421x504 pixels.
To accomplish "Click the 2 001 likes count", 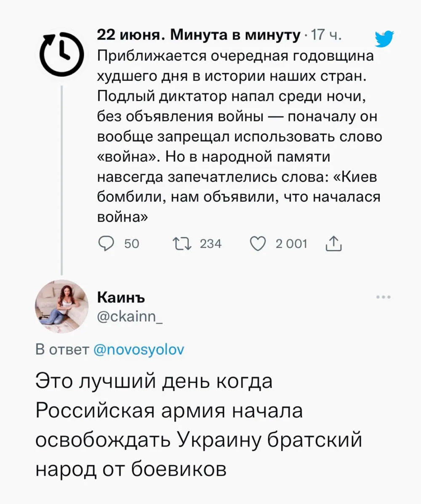I will pyautogui.click(x=291, y=244).
